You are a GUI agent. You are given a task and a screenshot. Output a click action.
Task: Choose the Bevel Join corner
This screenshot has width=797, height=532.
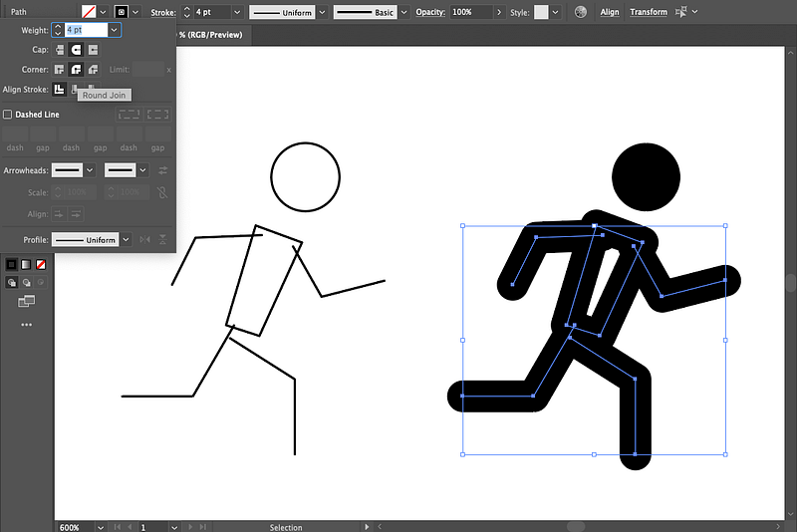[93, 70]
